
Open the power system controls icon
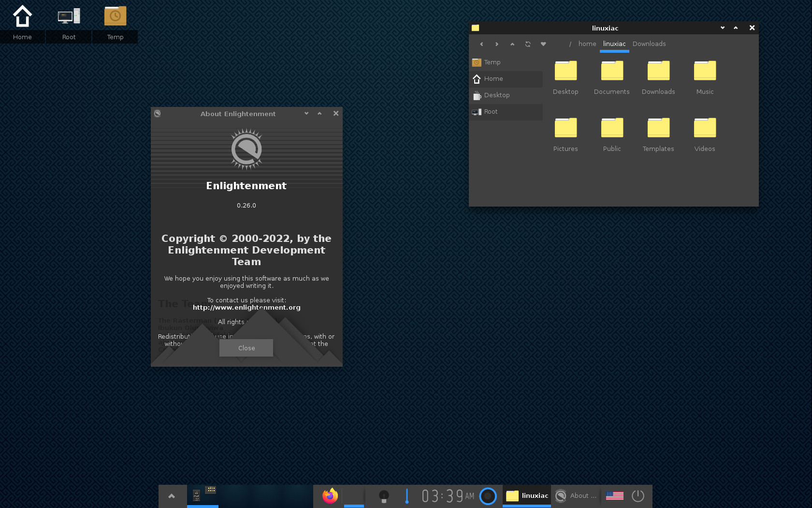(x=638, y=496)
